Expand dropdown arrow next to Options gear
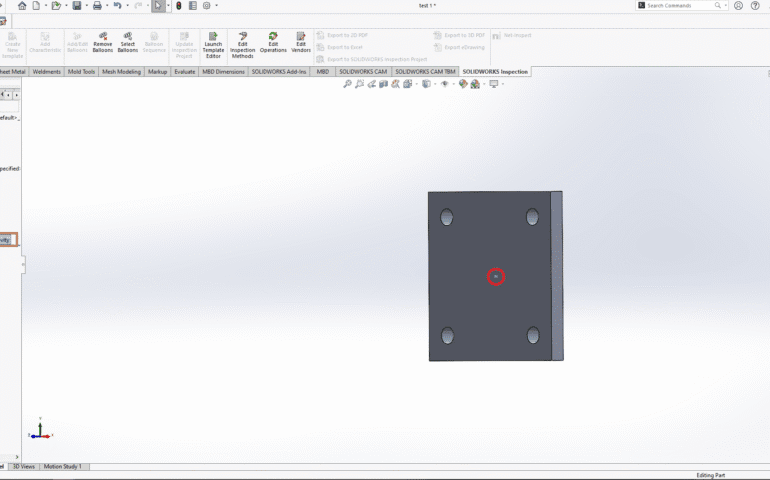The image size is (770, 480). coord(217,5)
